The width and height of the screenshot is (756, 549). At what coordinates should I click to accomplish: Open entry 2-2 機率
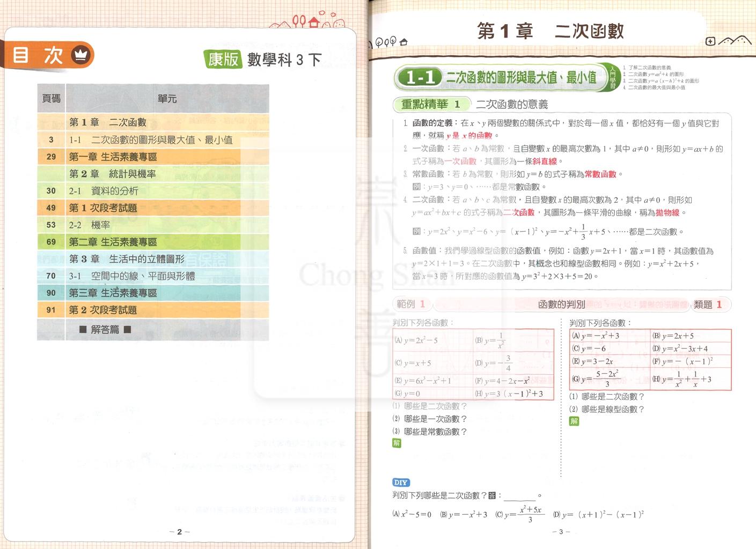tap(153, 225)
